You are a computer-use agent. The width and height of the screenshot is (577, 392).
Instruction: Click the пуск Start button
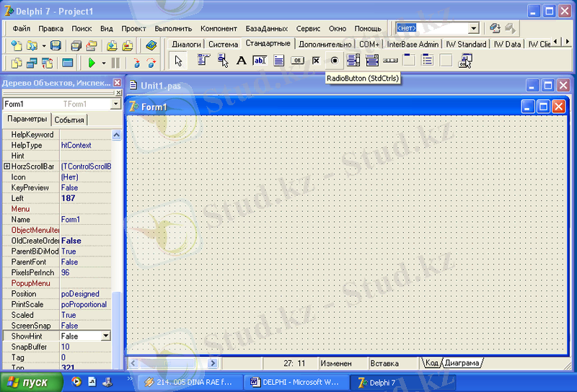(31, 383)
